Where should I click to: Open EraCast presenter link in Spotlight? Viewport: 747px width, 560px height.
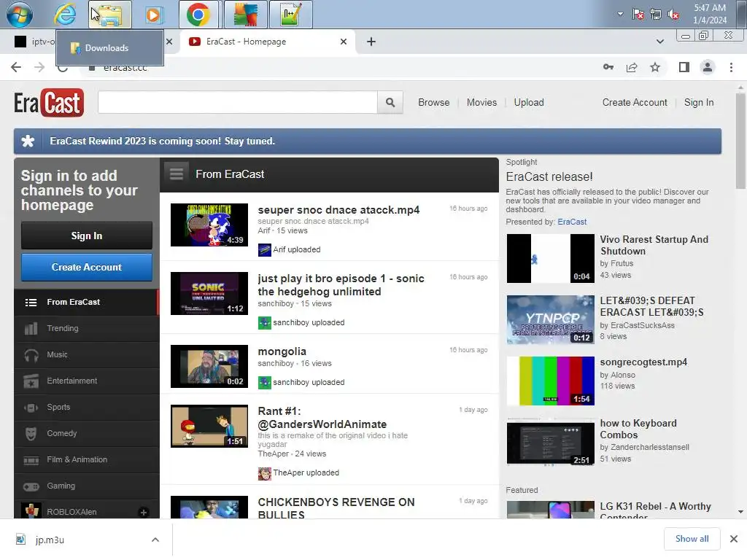coord(572,222)
